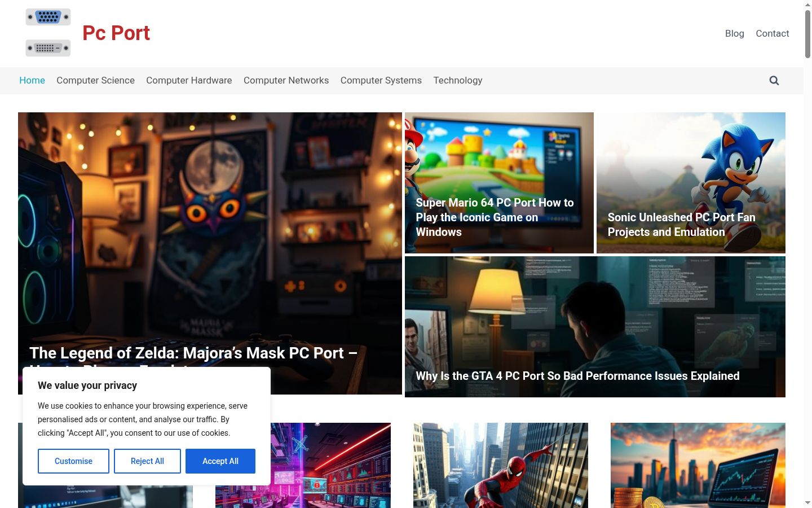
Task: Open the Technology menu item
Action: [457, 80]
